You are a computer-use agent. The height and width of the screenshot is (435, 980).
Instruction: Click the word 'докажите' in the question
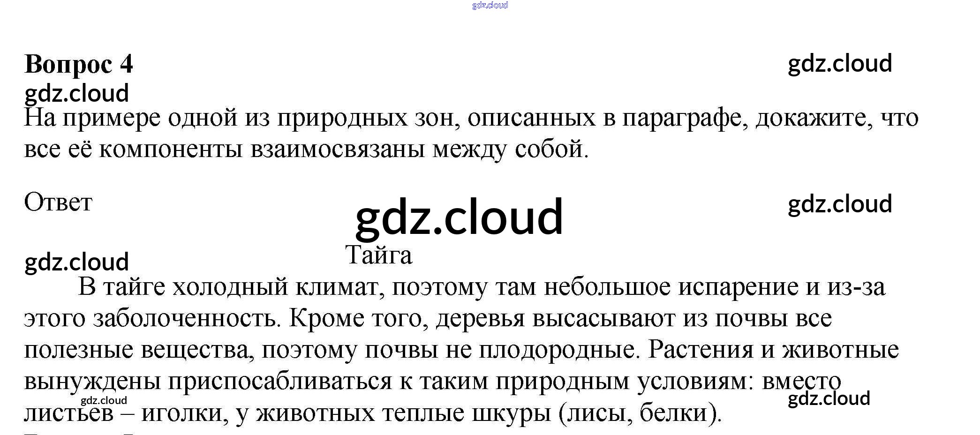[814, 118]
